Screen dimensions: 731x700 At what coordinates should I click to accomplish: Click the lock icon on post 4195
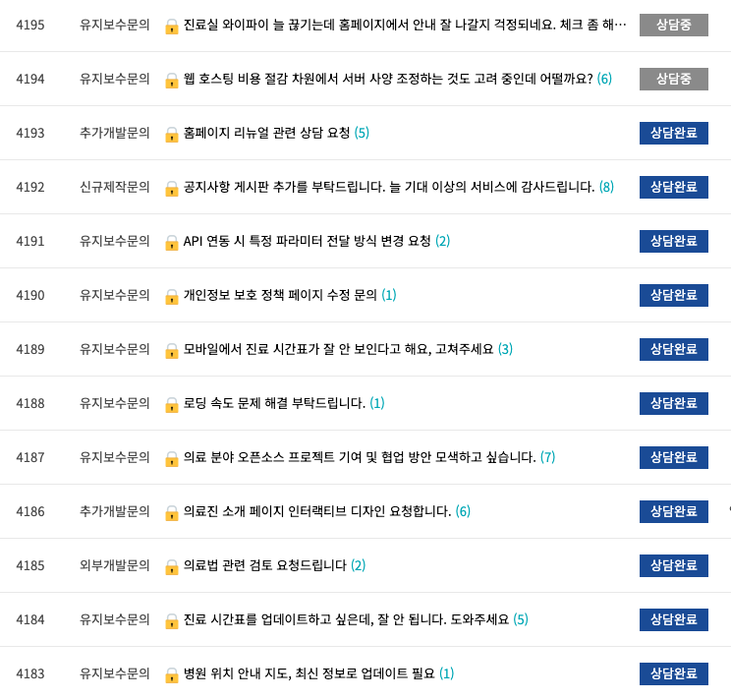click(172, 27)
